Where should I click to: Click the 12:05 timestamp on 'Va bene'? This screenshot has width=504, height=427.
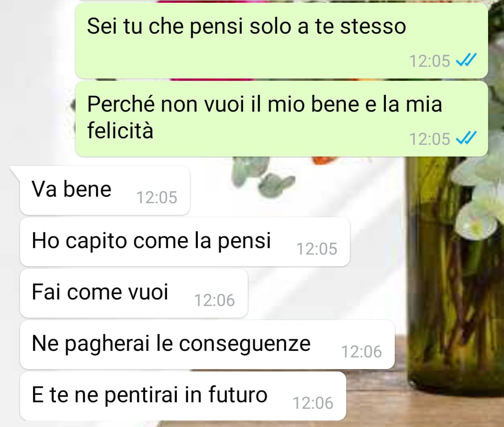(157, 197)
